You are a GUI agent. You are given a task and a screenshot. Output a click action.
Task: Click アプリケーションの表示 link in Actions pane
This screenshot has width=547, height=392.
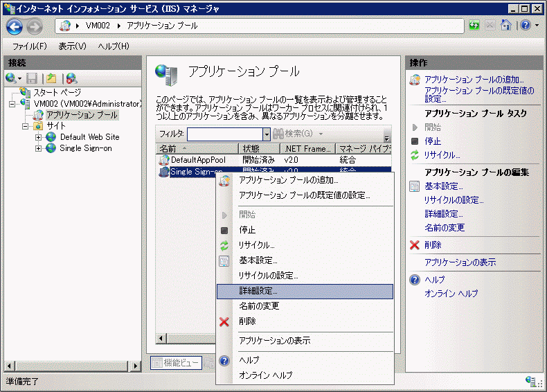pos(460,262)
